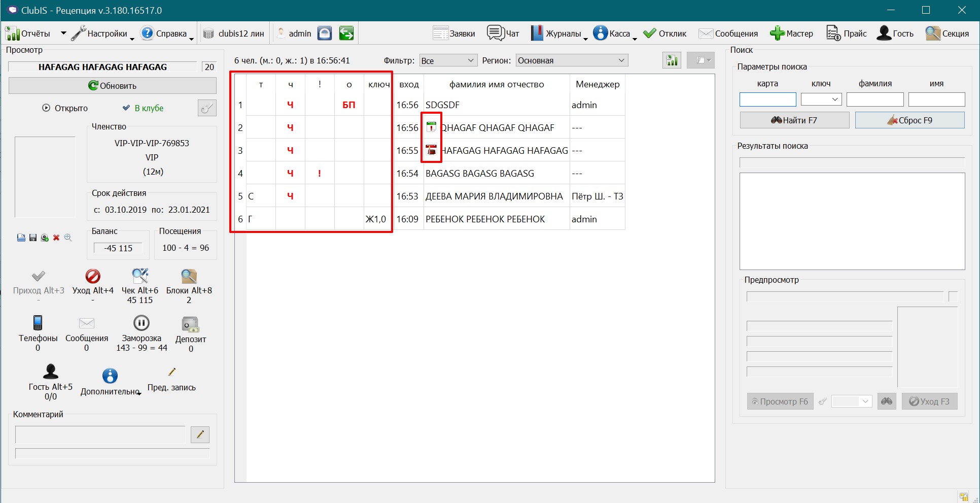Click the Уход F3 button
The width and height of the screenshot is (980, 503).
point(929,401)
